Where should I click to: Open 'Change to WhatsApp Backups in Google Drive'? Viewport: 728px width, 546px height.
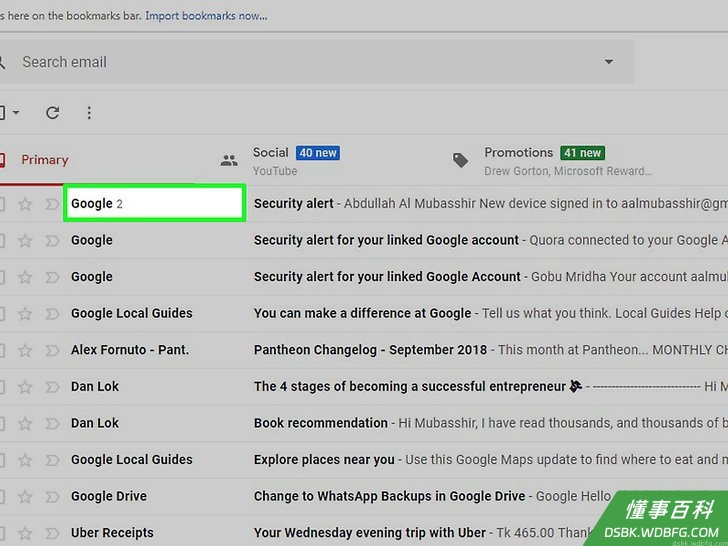(390, 496)
